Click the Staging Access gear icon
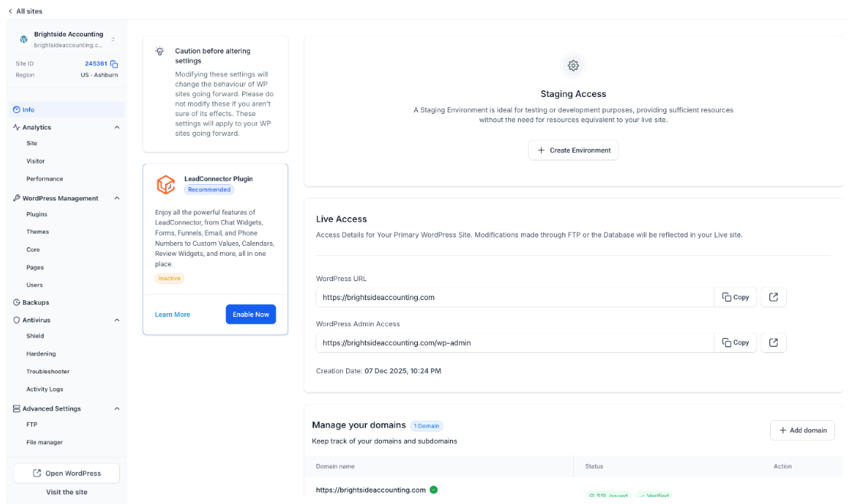The width and height of the screenshot is (848, 504). 573,66
